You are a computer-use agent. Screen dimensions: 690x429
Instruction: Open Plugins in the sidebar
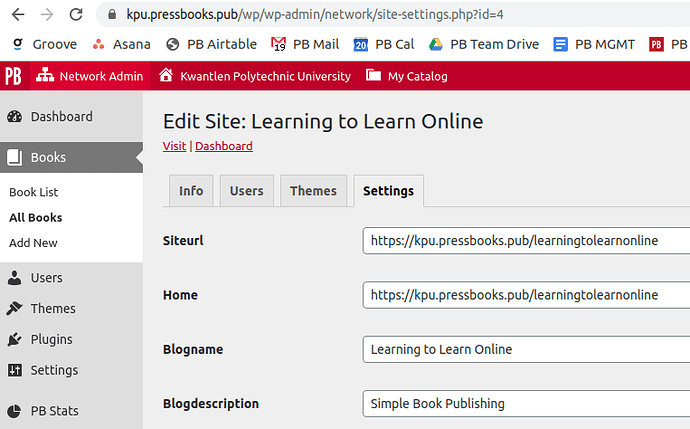(x=51, y=339)
